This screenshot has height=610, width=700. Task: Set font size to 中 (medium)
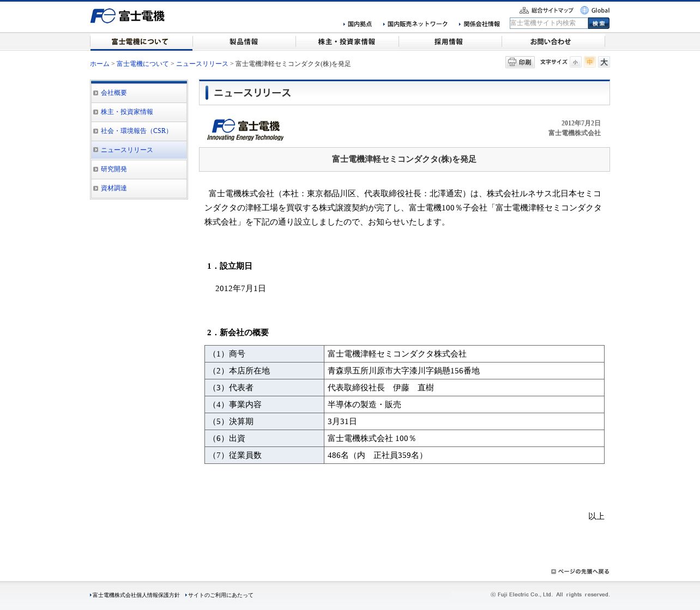pyautogui.click(x=589, y=62)
